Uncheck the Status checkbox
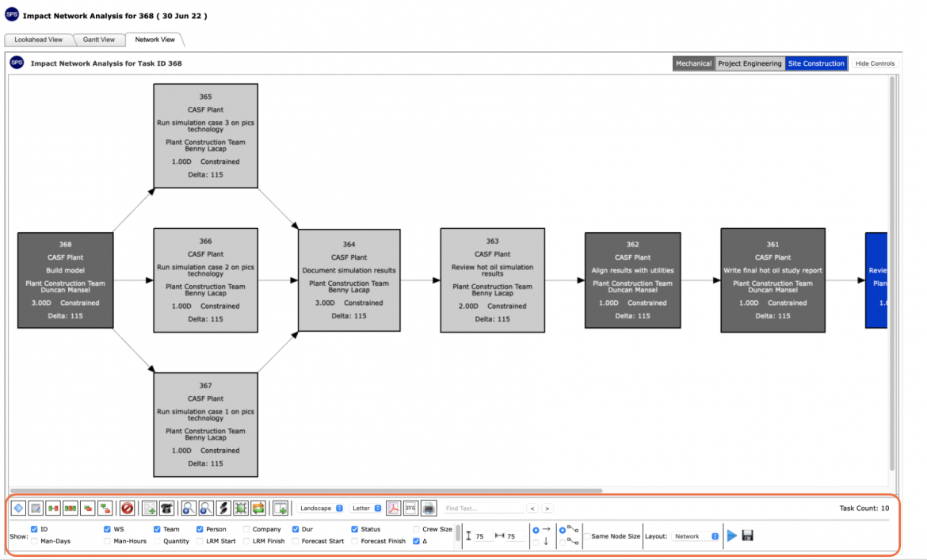Image resolution: width=927 pixels, height=560 pixels. click(355, 529)
